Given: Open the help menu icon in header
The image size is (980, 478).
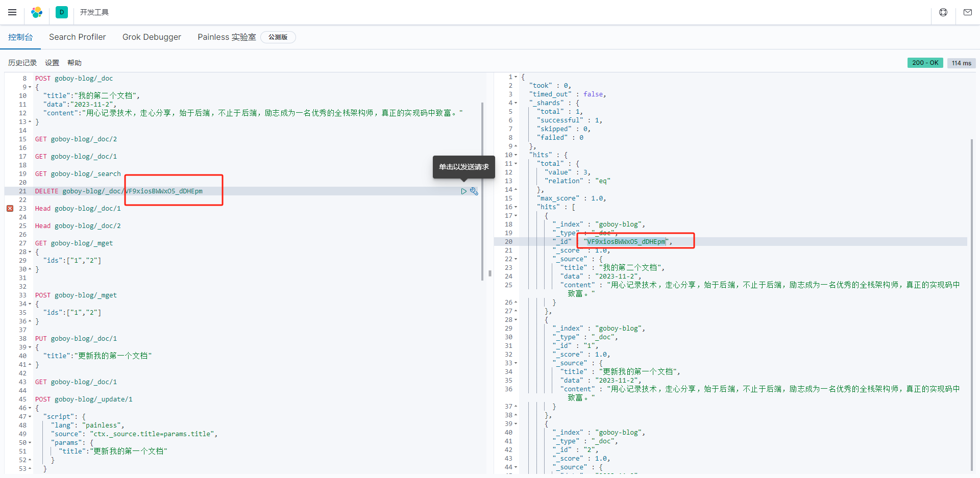Looking at the screenshot, I should pos(943,12).
